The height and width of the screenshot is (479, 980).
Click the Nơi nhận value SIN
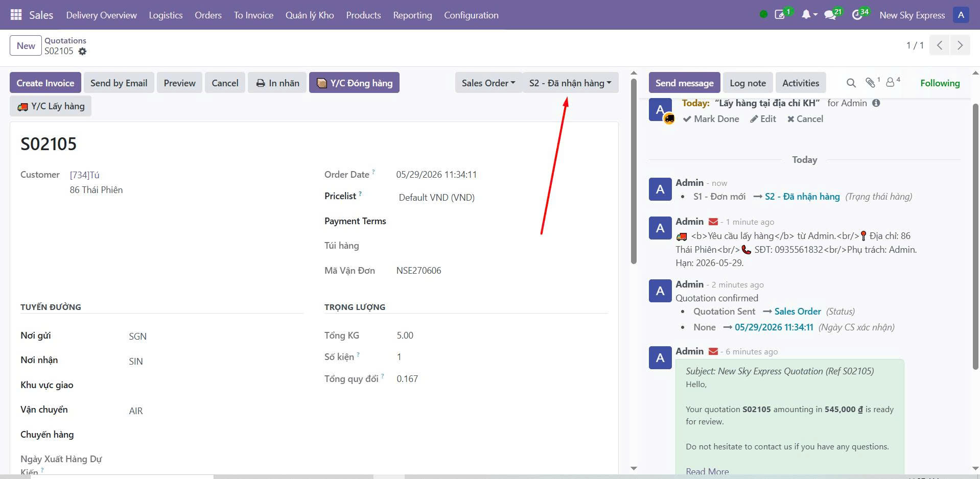(x=135, y=362)
